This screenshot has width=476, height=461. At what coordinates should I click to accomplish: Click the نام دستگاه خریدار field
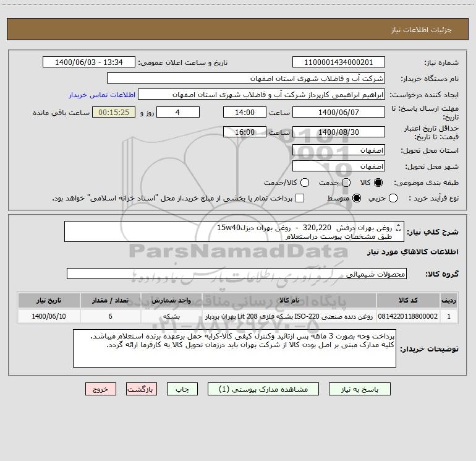(x=246, y=79)
